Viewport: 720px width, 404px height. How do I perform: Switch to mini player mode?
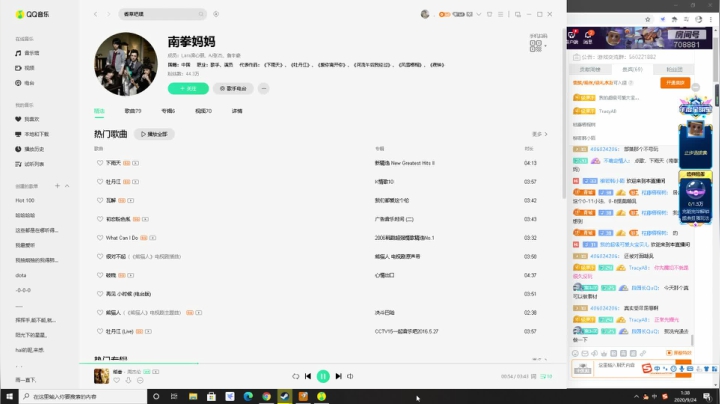click(x=518, y=14)
